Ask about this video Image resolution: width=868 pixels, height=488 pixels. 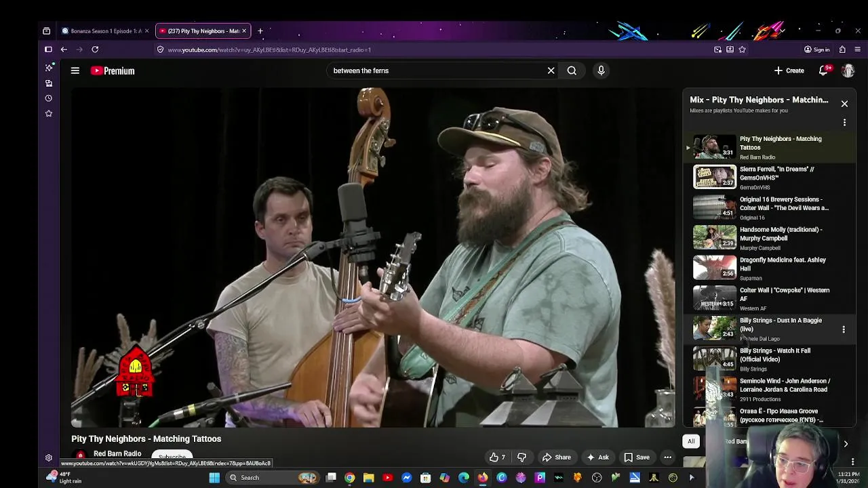597,457
